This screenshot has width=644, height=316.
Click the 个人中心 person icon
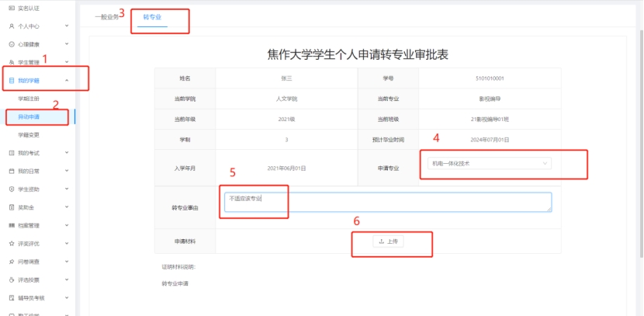(11, 26)
